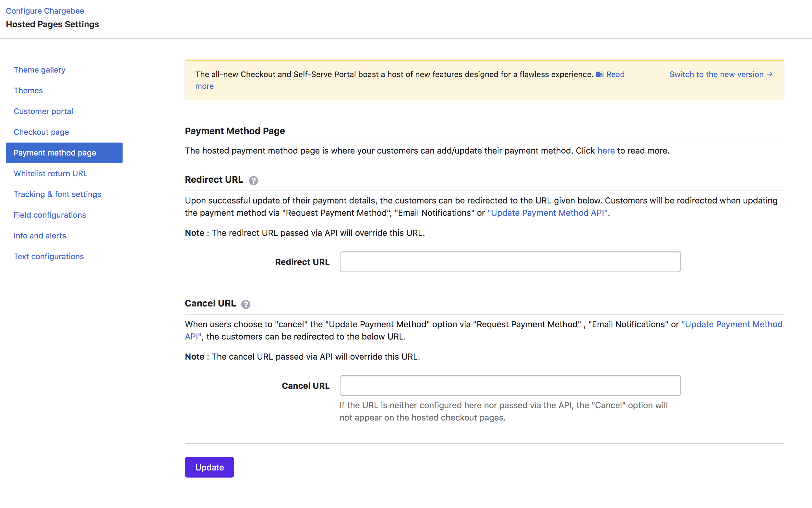Focus the Cancel URL text field

[510, 385]
